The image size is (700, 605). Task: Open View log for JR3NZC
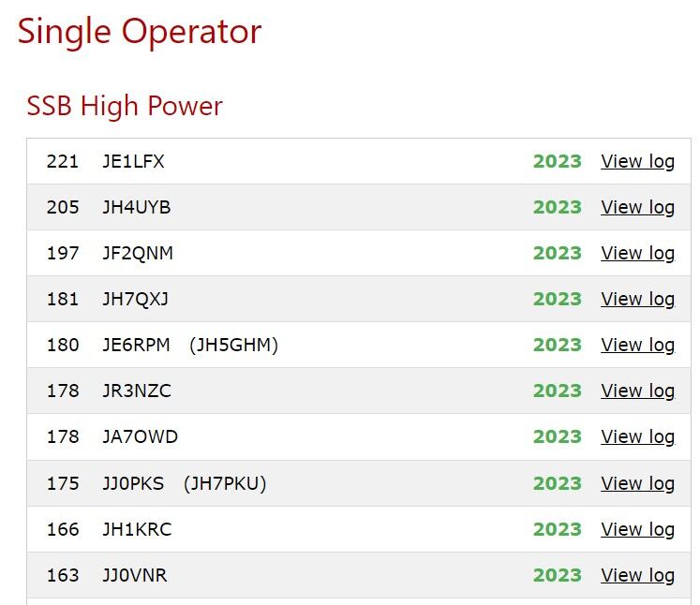[x=637, y=391]
